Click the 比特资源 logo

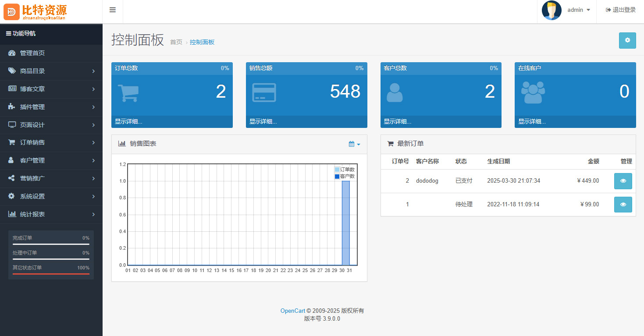click(x=36, y=11)
